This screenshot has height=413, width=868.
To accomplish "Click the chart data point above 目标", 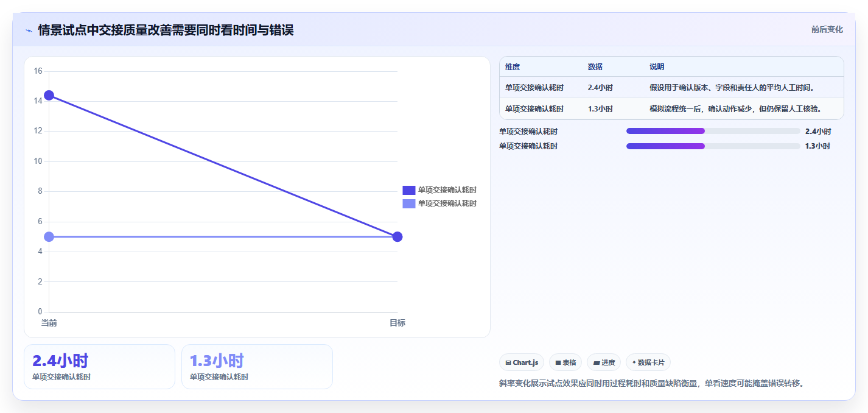I will pyautogui.click(x=397, y=236).
